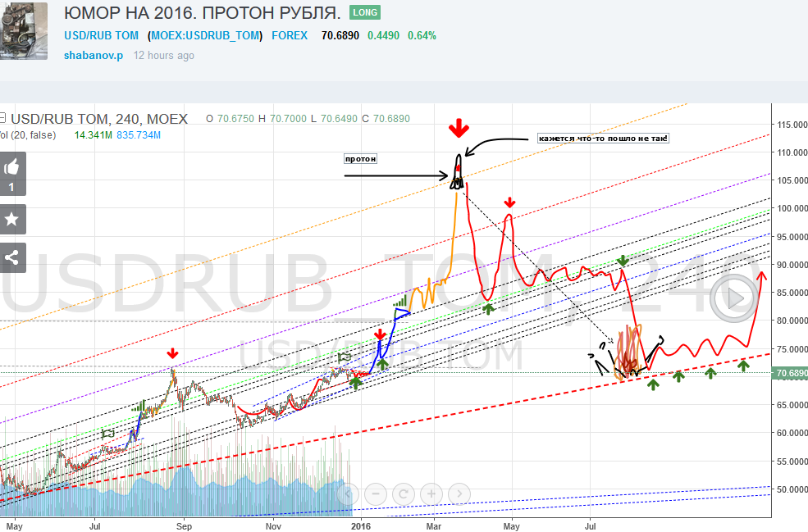Click the idea title ЮМОР НА 2016
The height and width of the screenshot is (532, 808).
[202, 14]
